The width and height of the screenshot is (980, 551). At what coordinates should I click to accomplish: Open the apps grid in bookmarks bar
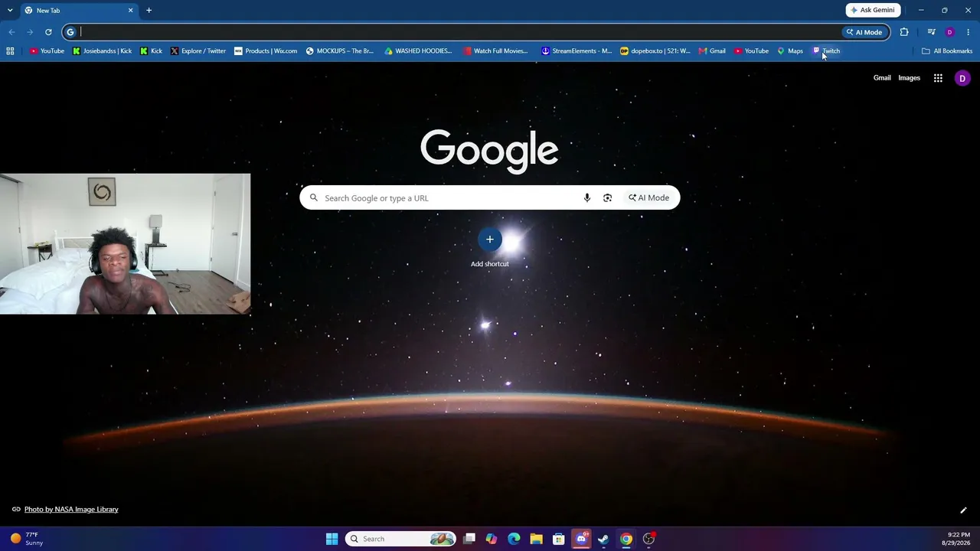(x=10, y=51)
